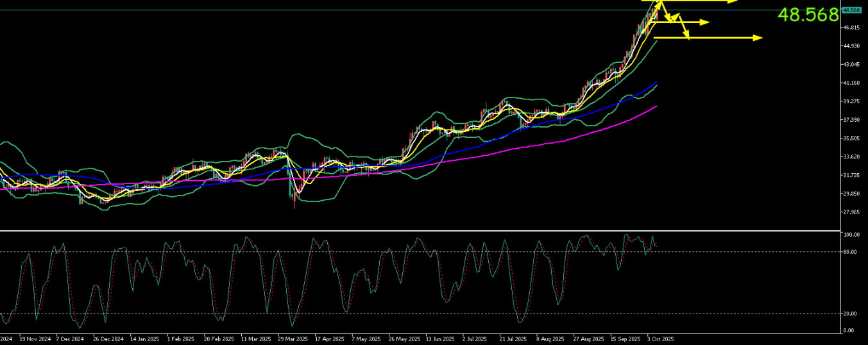
Task: Select the current price tag on price axis
Action: [x=851, y=10]
